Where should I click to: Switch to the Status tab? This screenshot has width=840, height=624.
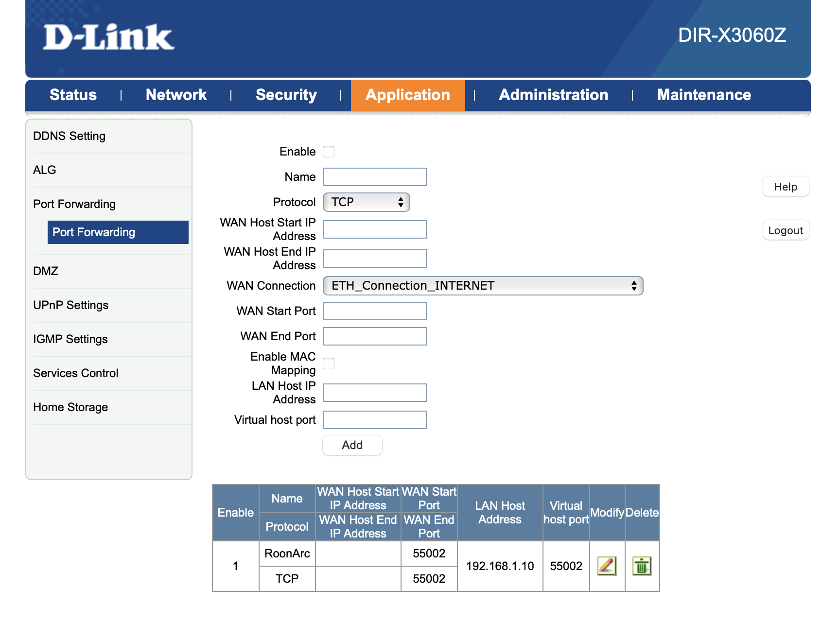(x=73, y=95)
